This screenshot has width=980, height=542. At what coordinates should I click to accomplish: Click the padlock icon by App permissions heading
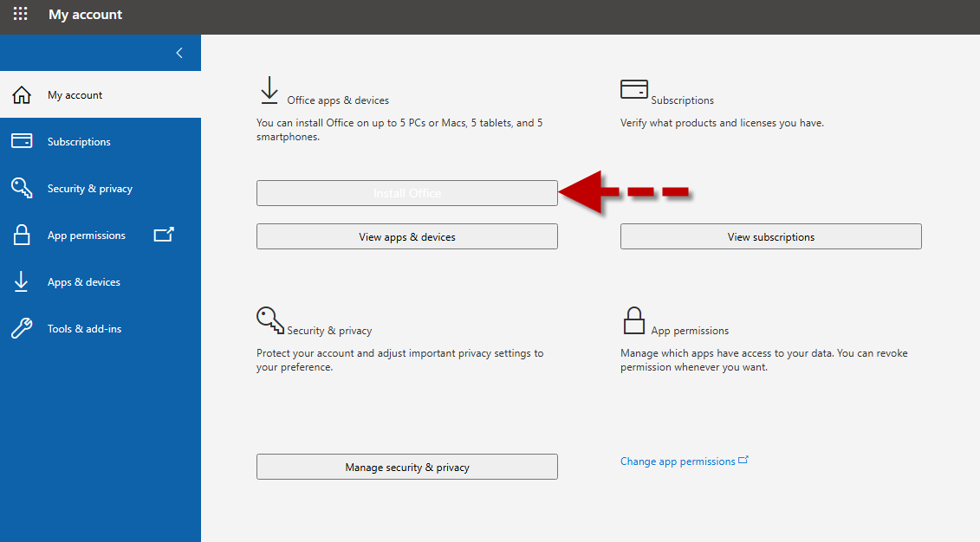pos(633,320)
